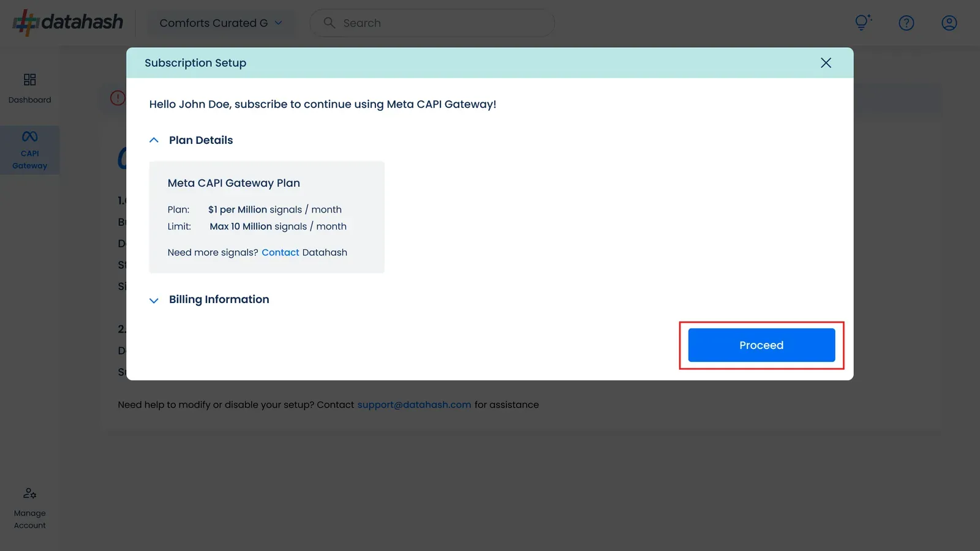Focus the Search input field
The height and width of the screenshot is (551, 980).
point(432,23)
